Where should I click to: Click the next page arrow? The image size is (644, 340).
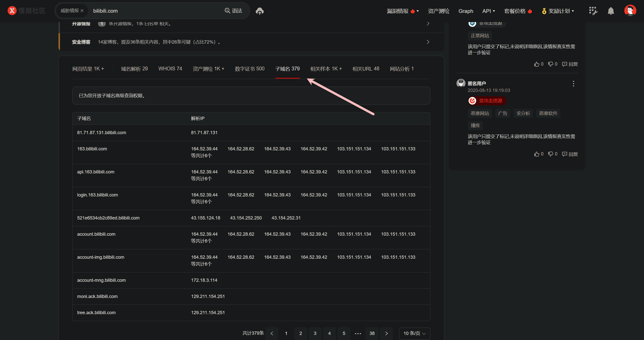coord(386,333)
